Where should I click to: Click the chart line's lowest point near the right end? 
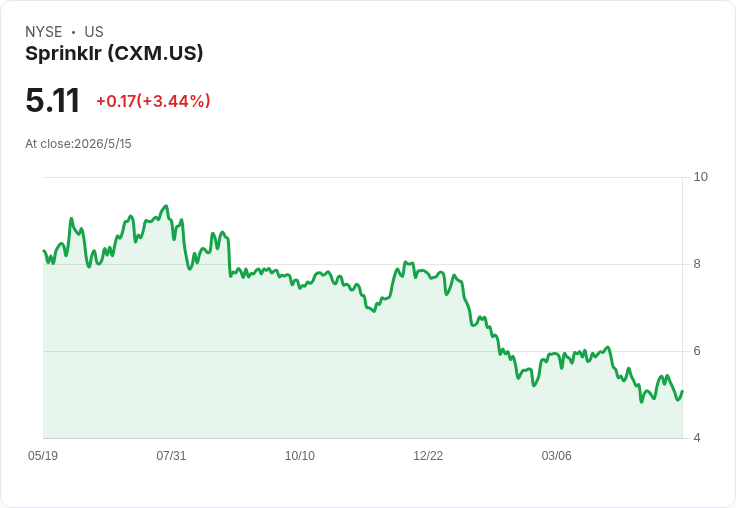642,402
